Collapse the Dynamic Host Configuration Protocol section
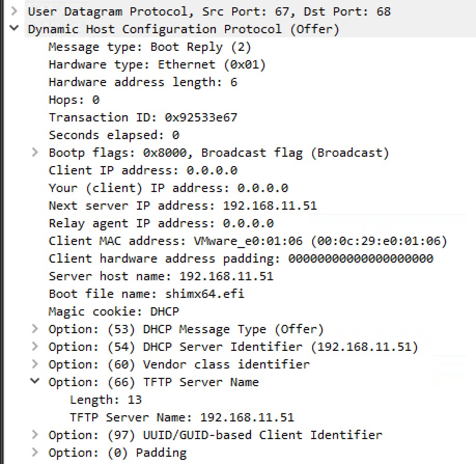The height and width of the screenshot is (464, 476). pyautogui.click(x=13, y=29)
